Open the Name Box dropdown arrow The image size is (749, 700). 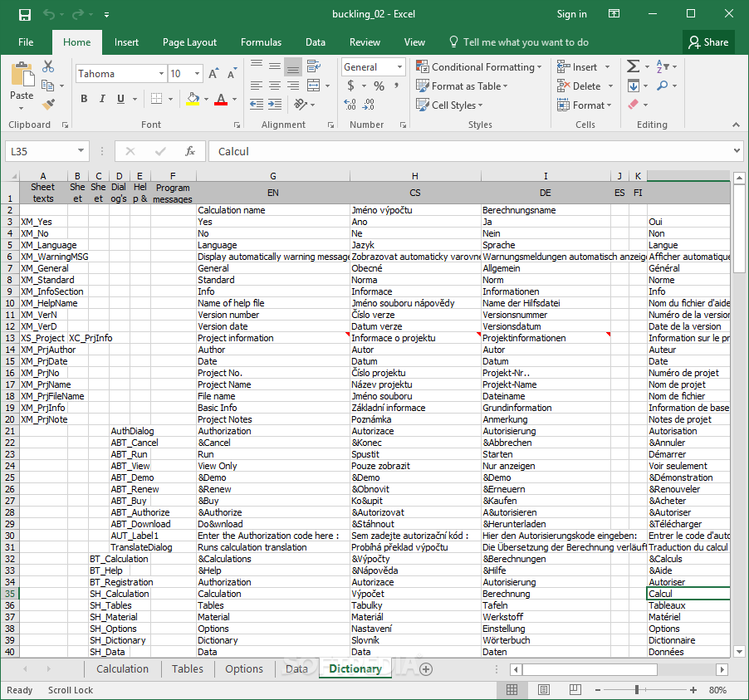point(81,151)
